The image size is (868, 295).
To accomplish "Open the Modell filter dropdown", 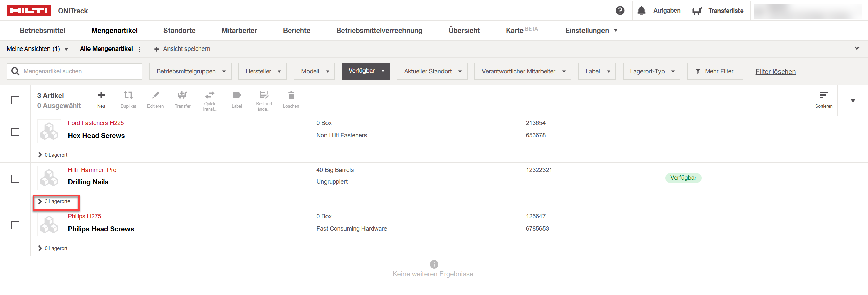I will [x=314, y=71].
